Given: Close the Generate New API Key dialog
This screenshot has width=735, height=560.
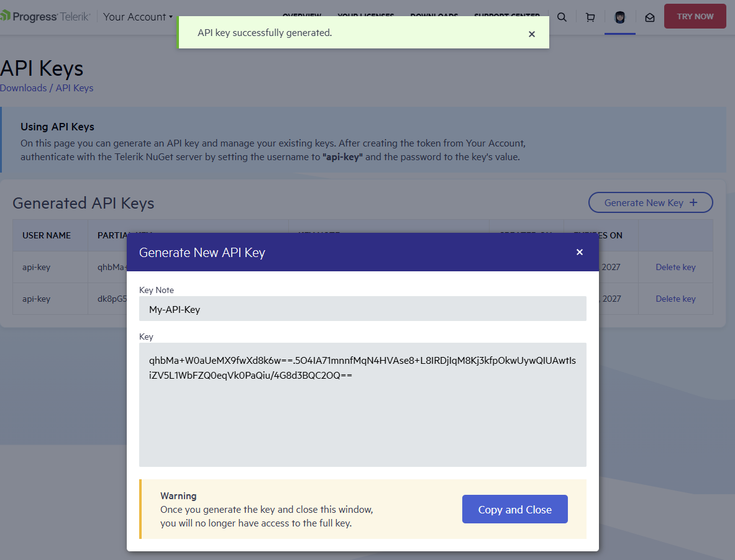Looking at the screenshot, I should (x=579, y=252).
